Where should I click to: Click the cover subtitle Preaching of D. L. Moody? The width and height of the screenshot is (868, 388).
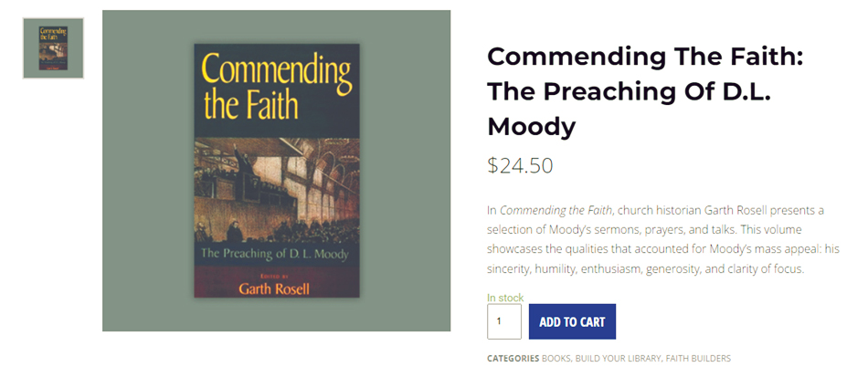(x=276, y=253)
